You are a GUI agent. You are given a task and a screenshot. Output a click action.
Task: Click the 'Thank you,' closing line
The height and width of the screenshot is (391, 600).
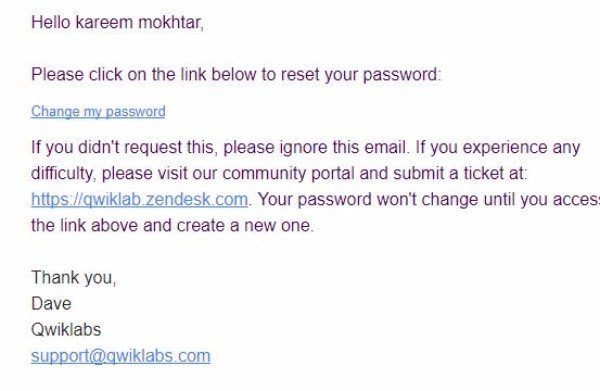(x=73, y=277)
